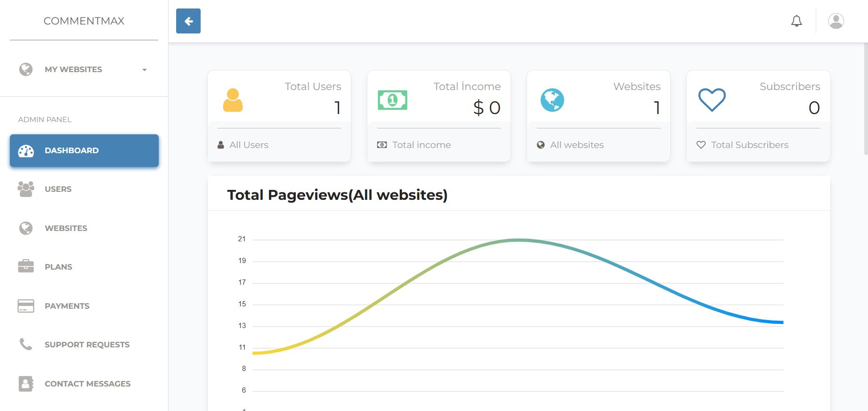Open the Total Subscribers link

tap(750, 145)
